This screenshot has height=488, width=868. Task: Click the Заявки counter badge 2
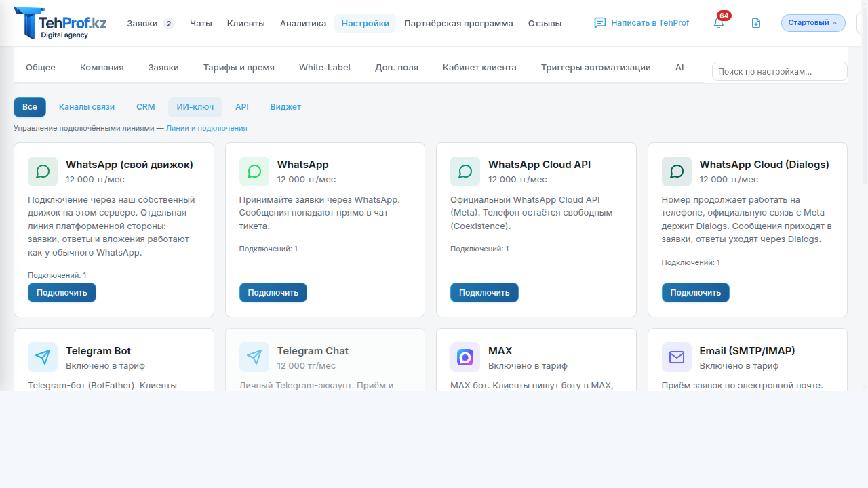point(169,24)
